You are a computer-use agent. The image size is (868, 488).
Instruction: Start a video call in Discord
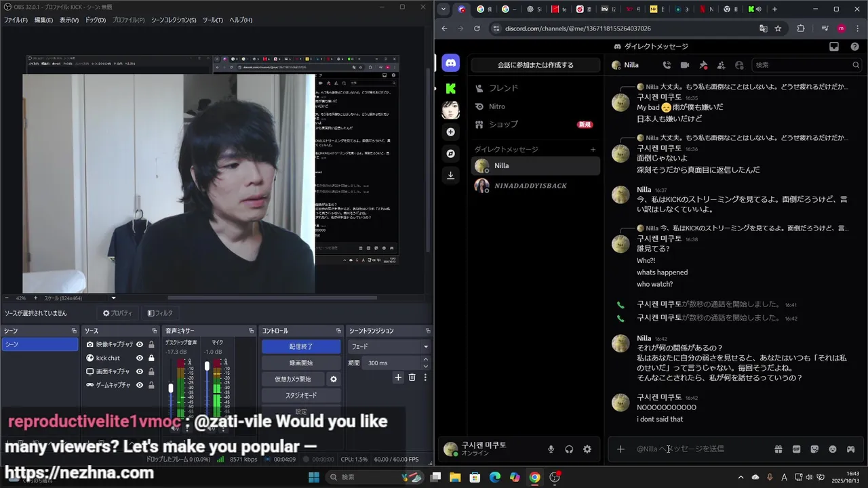(685, 65)
